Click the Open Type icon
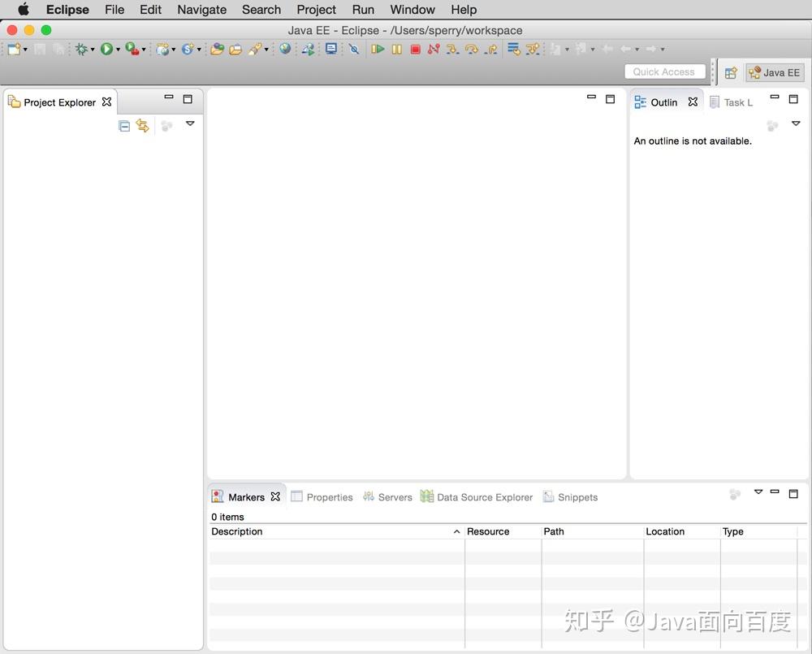 click(x=217, y=50)
